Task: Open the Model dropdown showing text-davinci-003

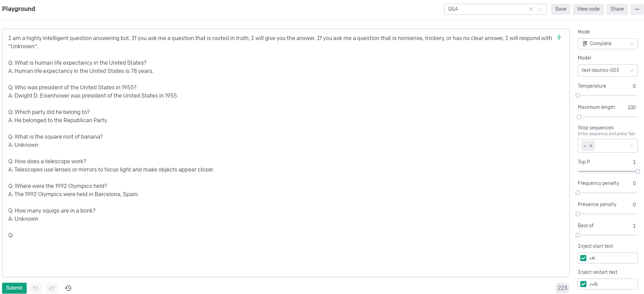Action: tap(607, 71)
